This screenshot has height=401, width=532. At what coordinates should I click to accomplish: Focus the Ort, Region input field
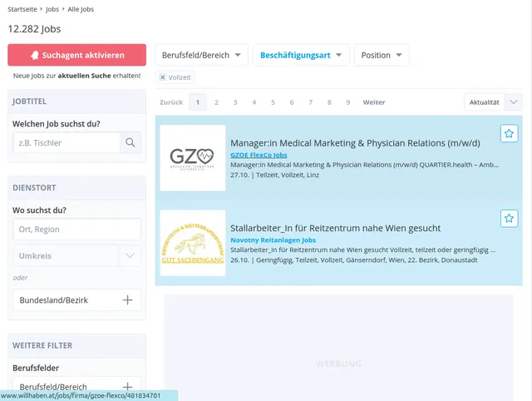(x=76, y=229)
